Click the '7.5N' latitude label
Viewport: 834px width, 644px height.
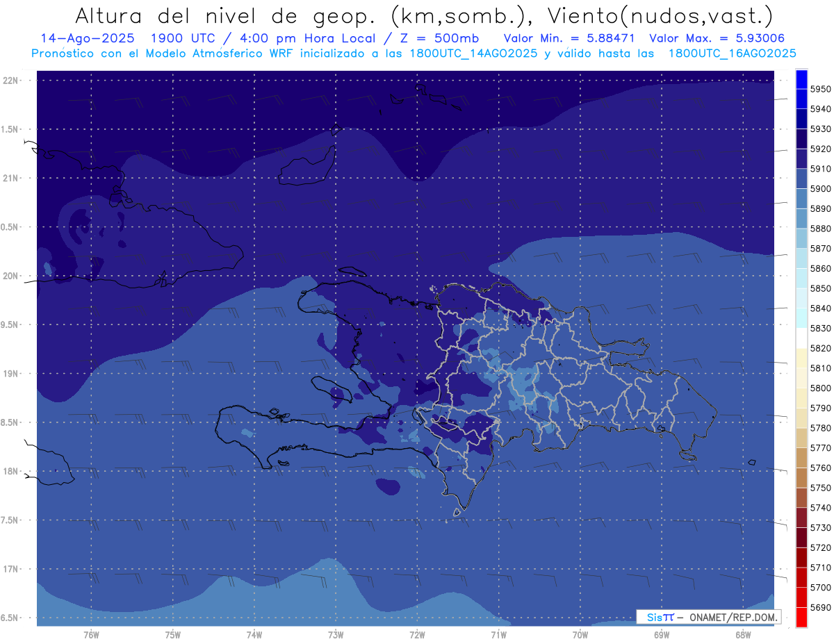coord(10,521)
